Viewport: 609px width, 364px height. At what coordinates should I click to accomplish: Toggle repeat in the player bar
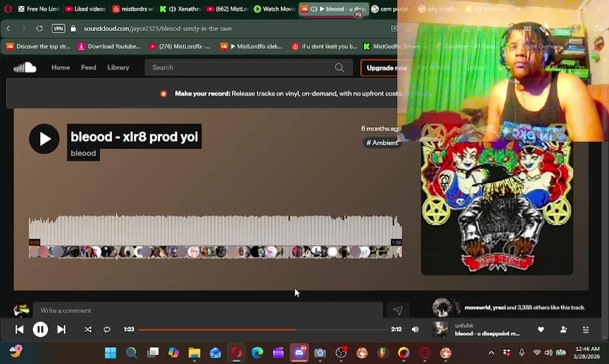[x=107, y=330]
